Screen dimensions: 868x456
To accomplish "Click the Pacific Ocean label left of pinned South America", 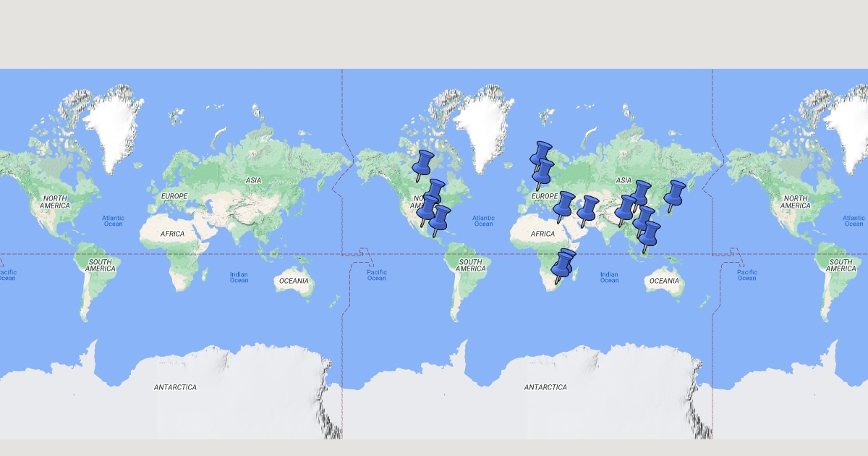I will (x=377, y=275).
